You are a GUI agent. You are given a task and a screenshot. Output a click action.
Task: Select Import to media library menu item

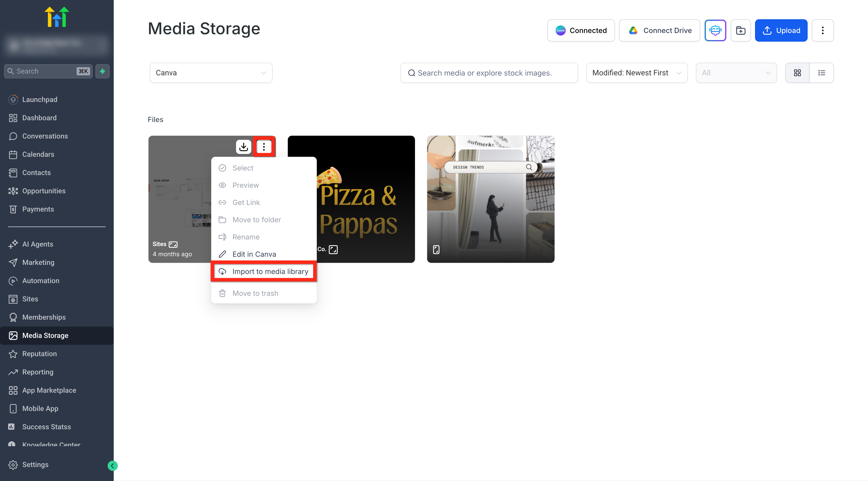(270, 271)
